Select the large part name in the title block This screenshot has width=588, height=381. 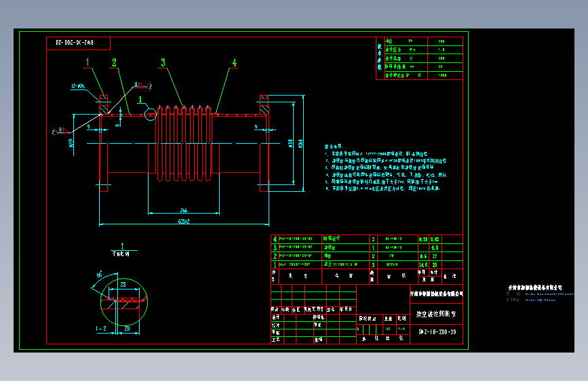(436, 315)
